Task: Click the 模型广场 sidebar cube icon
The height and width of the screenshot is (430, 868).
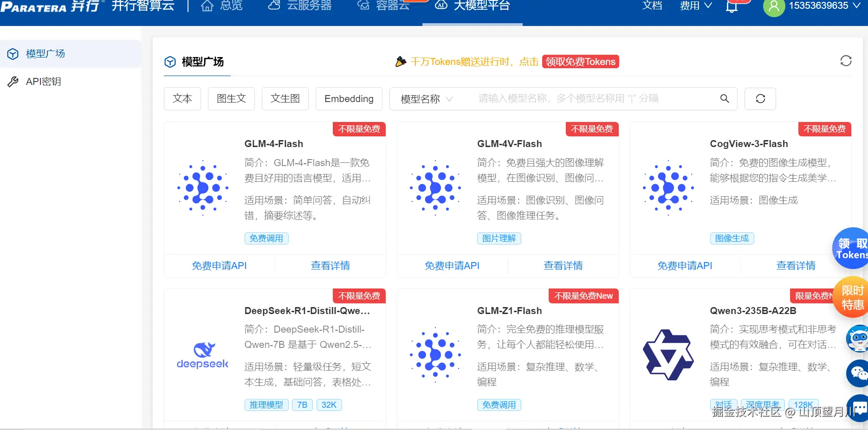Action: click(13, 54)
